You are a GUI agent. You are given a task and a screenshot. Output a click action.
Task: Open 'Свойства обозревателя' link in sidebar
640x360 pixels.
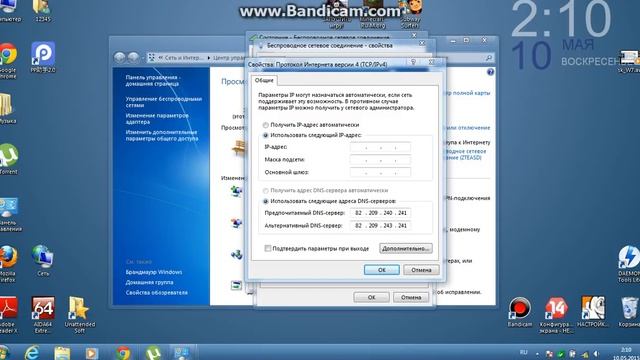click(x=157, y=293)
